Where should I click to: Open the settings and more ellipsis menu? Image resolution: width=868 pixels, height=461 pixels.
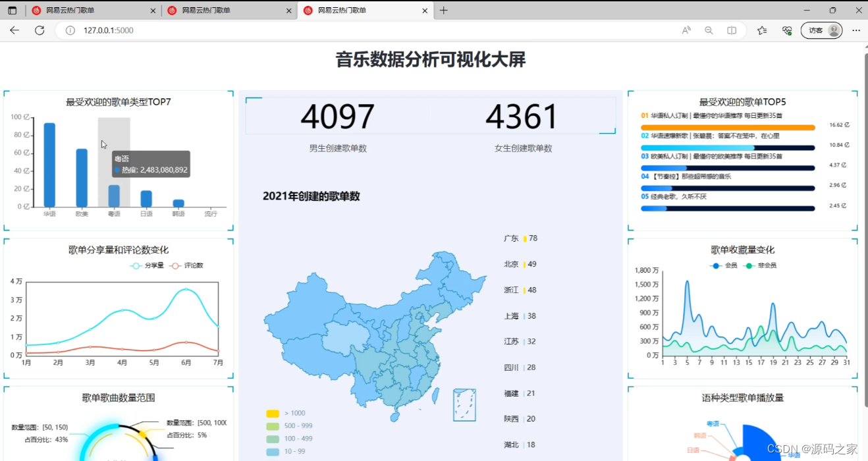(856, 30)
